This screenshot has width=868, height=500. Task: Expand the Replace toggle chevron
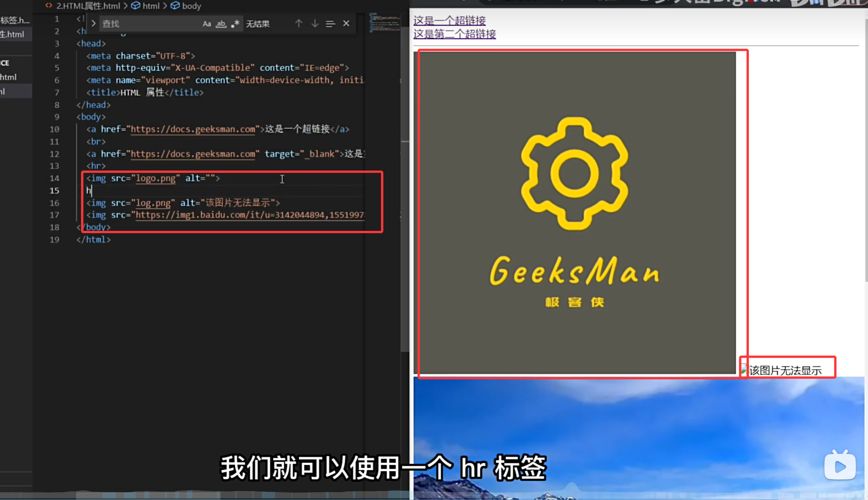coord(93,24)
